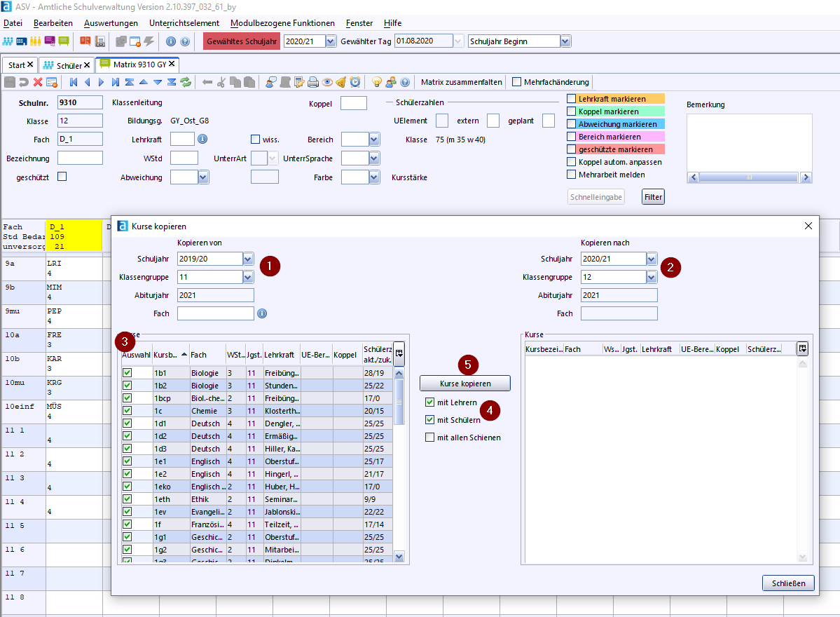Open the source Klassengruppe dropdown showing 11
The height and width of the screenshot is (617, 840).
click(247, 277)
